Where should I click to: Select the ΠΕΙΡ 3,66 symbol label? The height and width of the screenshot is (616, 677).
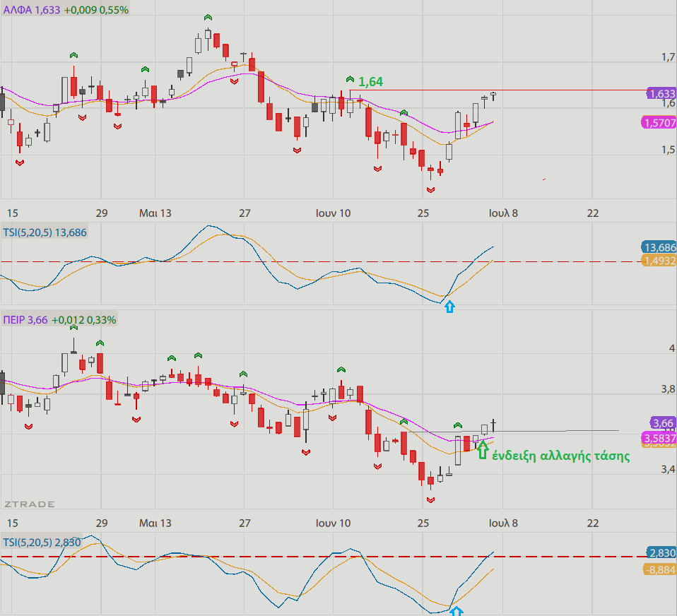coord(25,320)
